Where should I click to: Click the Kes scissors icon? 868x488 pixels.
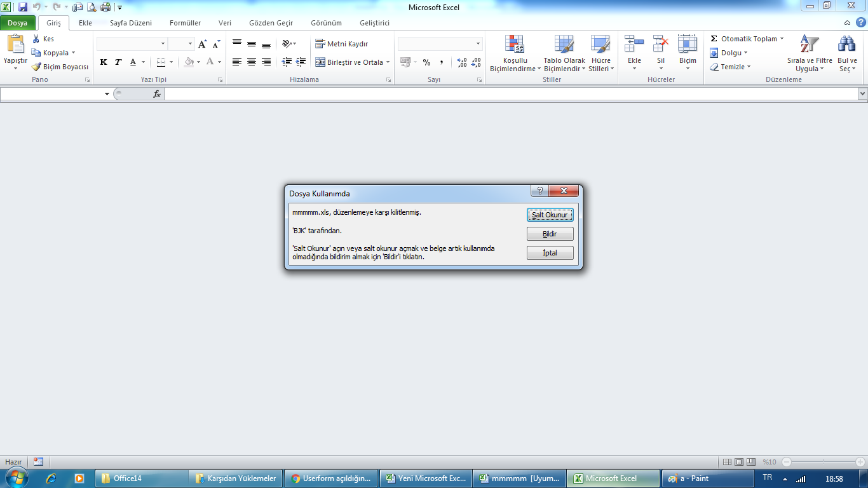pyautogui.click(x=36, y=39)
